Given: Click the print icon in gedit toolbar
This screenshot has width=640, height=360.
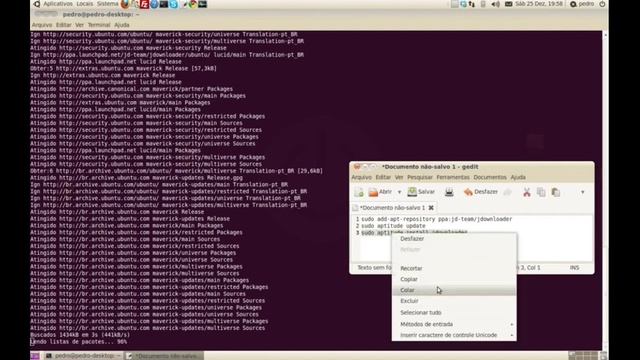Looking at the screenshot, I should pos(449,192).
